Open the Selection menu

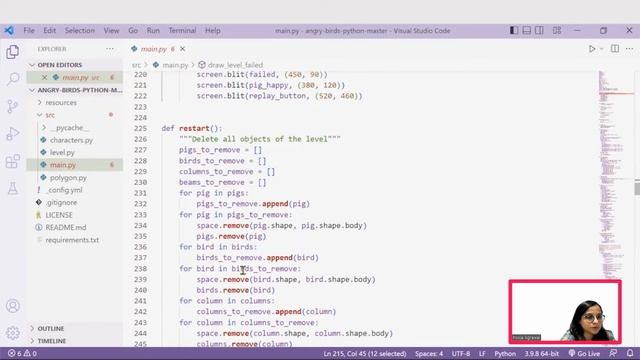(80, 31)
